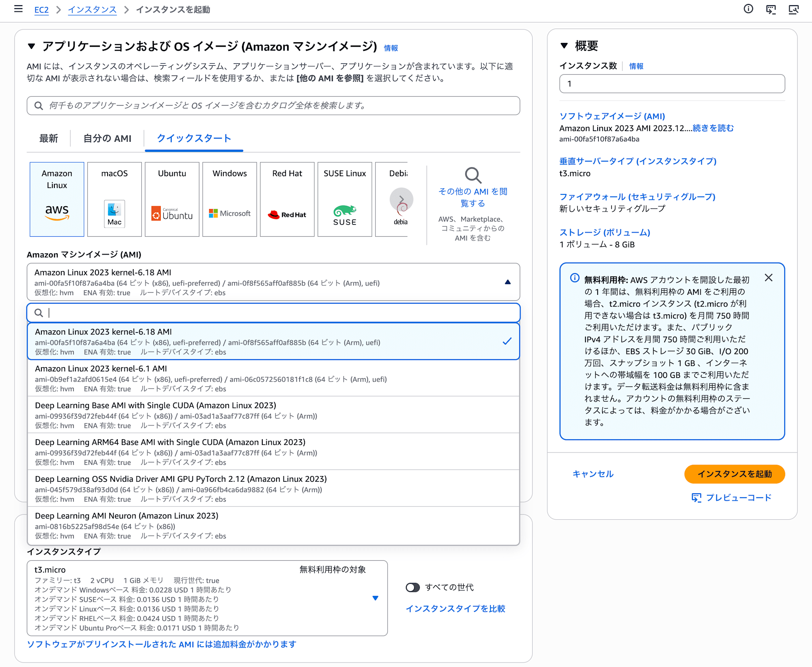Open 'インスタンスタイプを比較' link
The height and width of the screenshot is (667, 812).
456,609
